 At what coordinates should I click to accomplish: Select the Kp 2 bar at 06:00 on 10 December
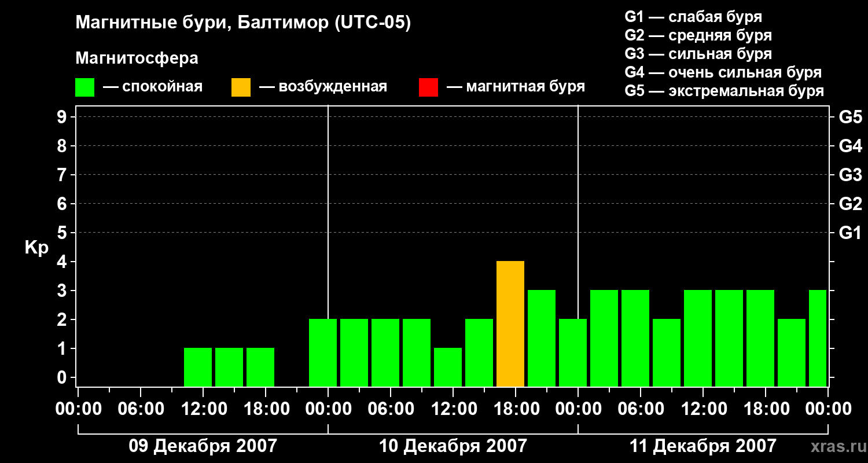(385, 353)
